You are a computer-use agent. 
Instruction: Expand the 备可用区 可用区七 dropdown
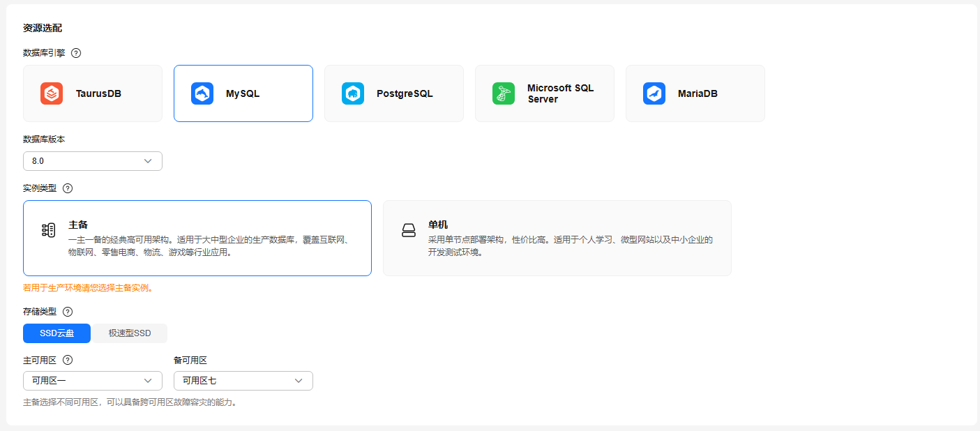tap(243, 381)
